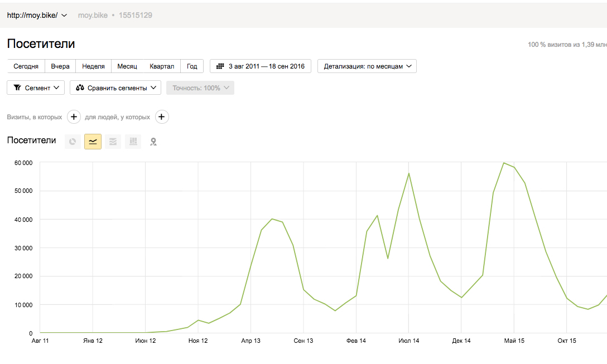Image resolution: width=607 pixels, height=364 pixels.
Task: Open the map view pin icon
Action: click(153, 142)
